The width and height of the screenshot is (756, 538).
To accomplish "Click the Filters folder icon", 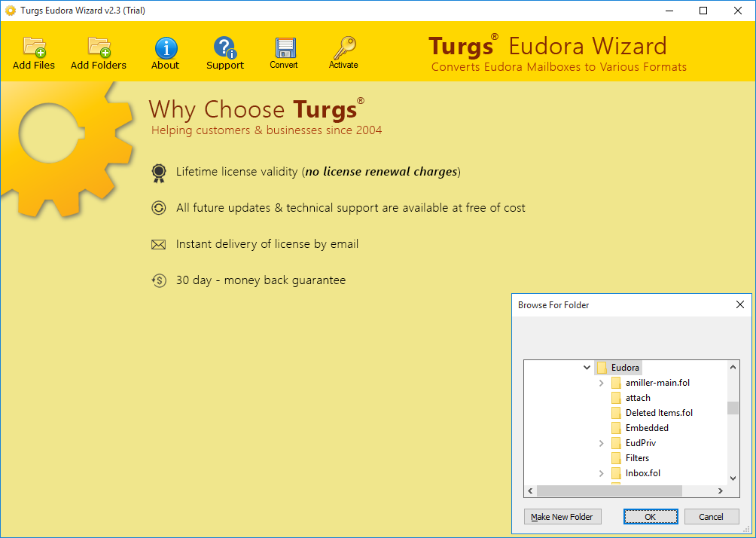I will (x=616, y=458).
